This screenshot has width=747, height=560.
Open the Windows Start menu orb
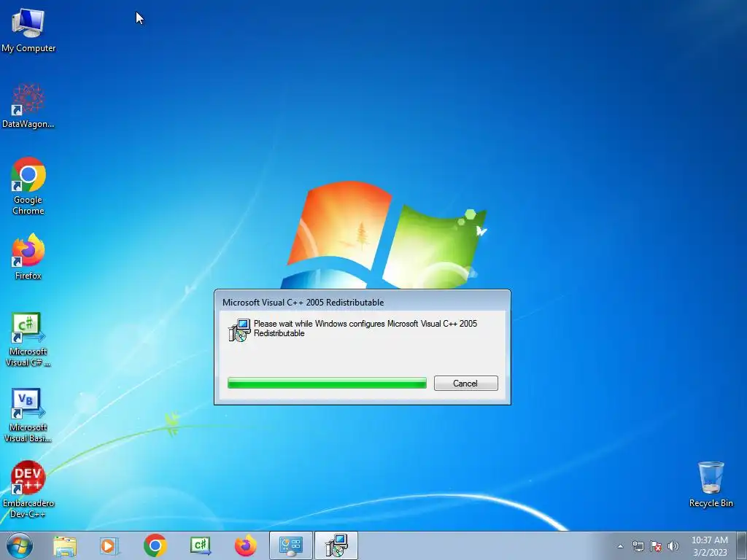coord(20,545)
